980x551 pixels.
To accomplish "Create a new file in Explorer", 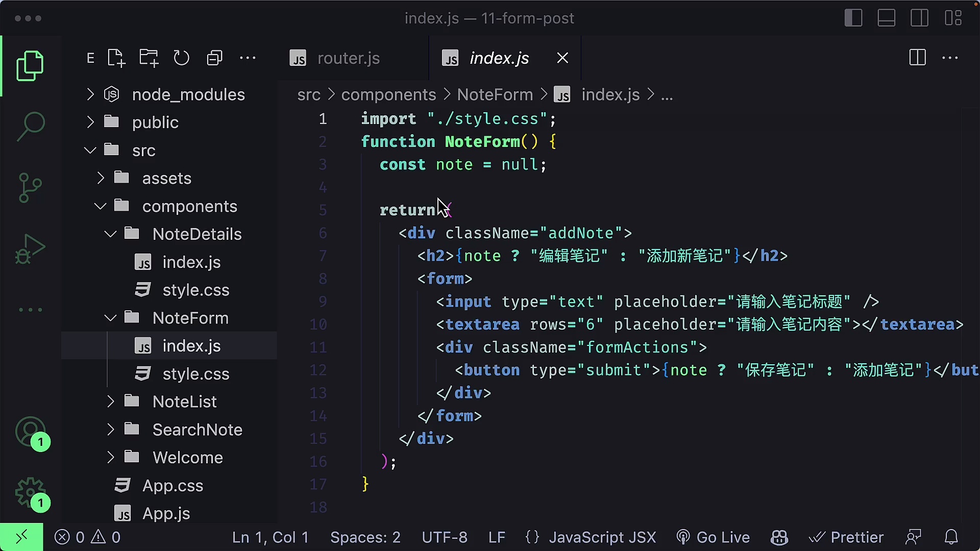I will pyautogui.click(x=116, y=58).
